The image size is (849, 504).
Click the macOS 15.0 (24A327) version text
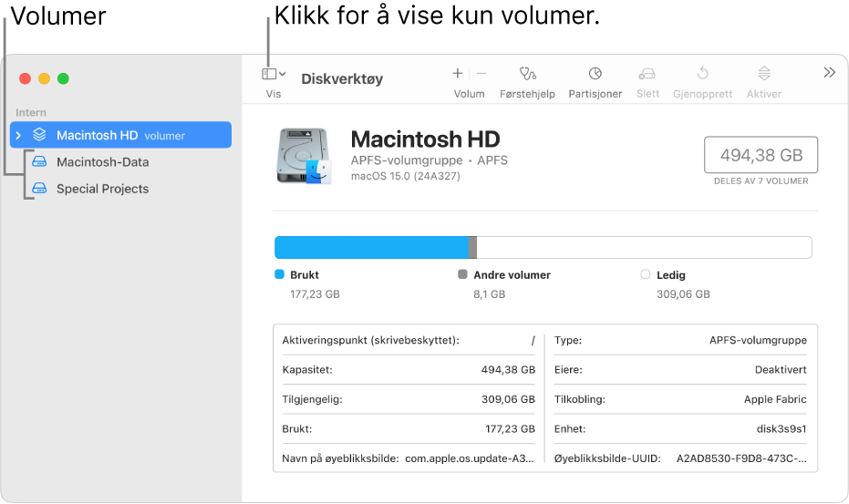(x=406, y=176)
